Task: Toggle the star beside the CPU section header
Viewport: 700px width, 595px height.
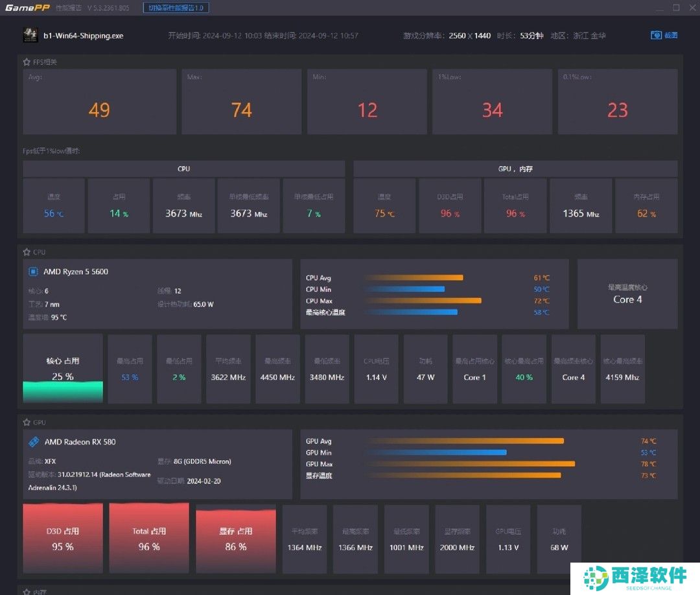Action: [x=27, y=252]
